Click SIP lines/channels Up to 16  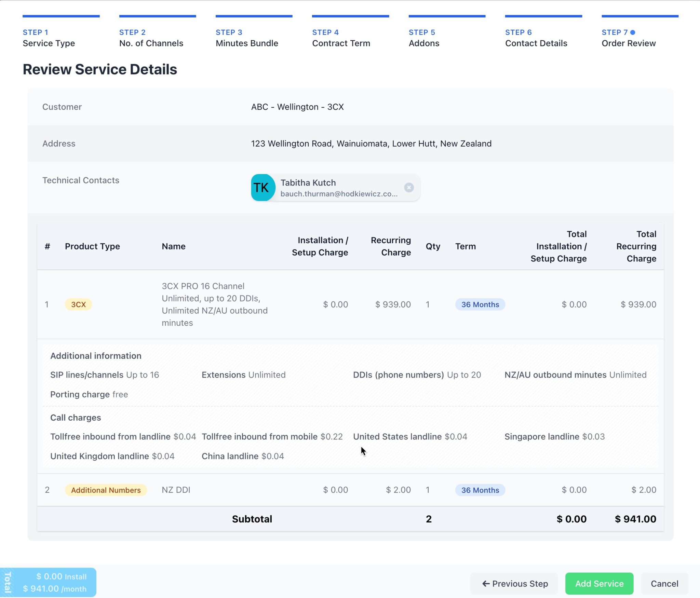pos(105,375)
